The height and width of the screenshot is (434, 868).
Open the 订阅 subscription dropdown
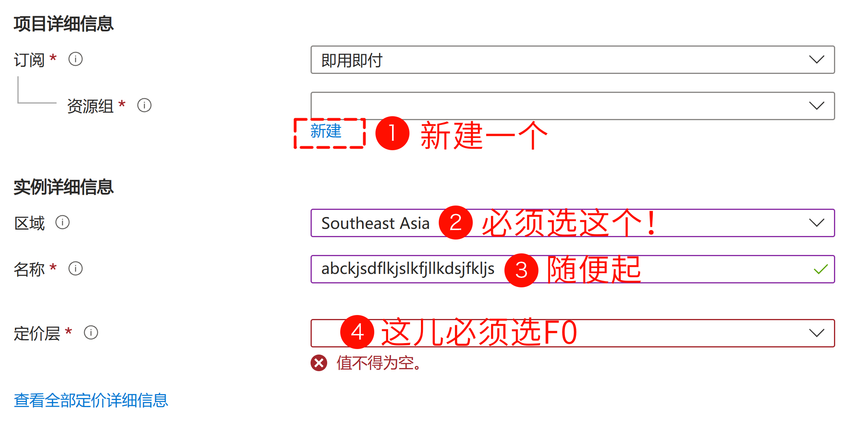point(572,60)
